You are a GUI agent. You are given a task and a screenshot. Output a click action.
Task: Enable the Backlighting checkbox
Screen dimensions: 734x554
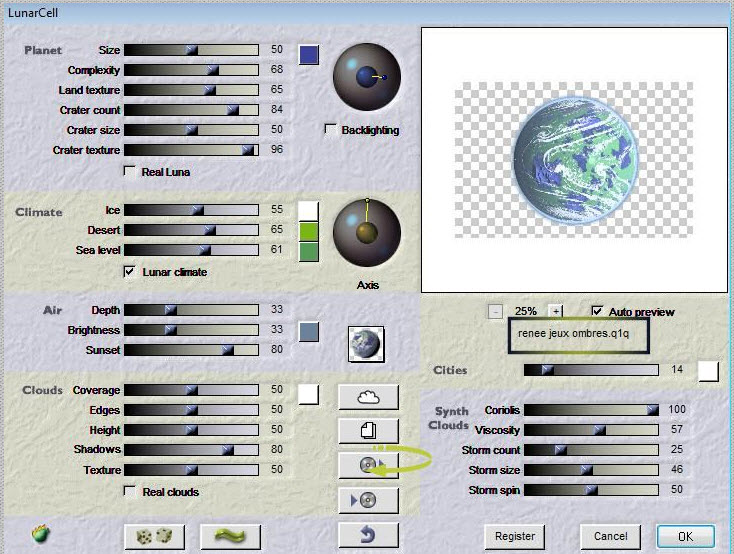(x=330, y=130)
